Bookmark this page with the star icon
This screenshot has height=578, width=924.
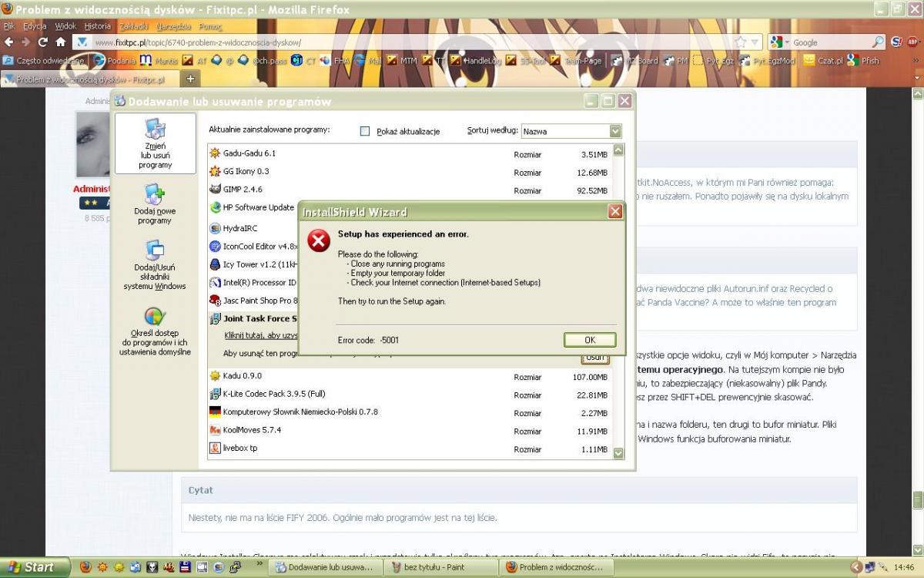741,42
